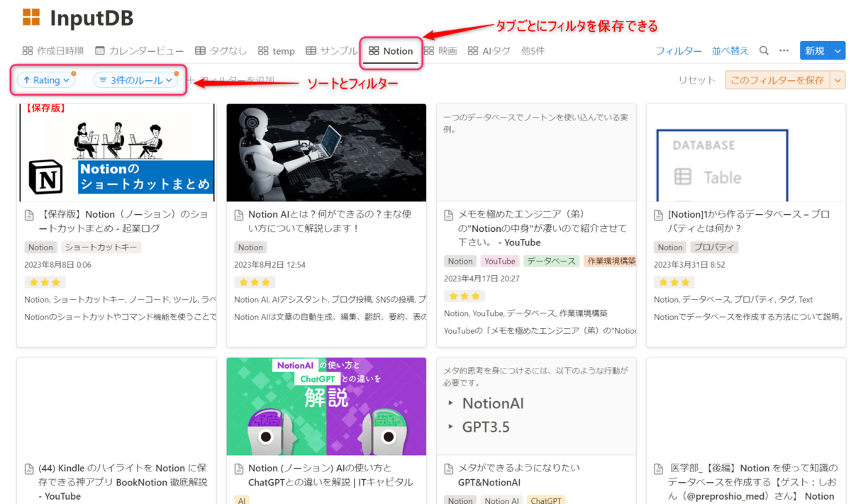This screenshot has height=504, width=851.
Task: Click page icon of Notion AIとは card
Action: 239,215
